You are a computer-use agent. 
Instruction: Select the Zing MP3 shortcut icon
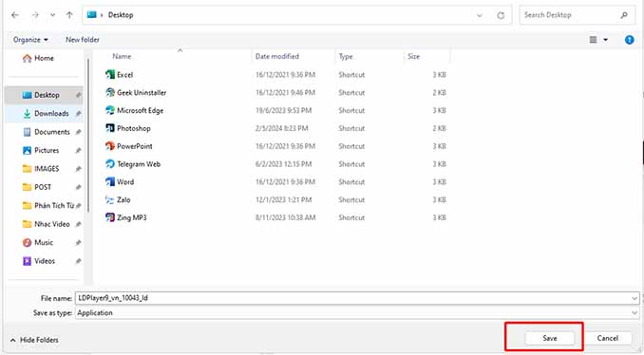tap(110, 217)
